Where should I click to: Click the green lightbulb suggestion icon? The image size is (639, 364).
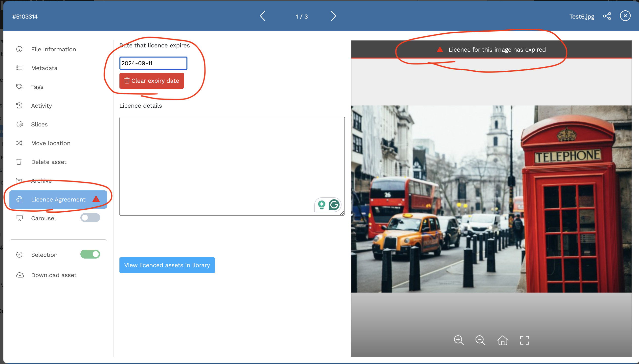pyautogui.click(x=322, y=205)
